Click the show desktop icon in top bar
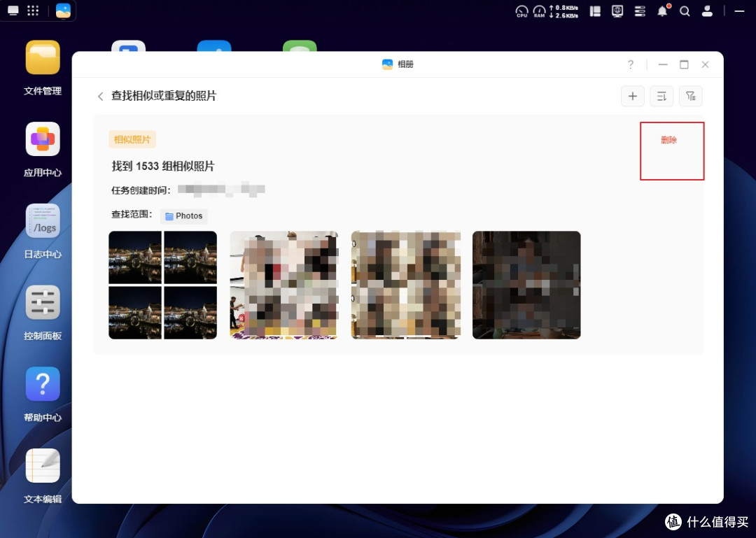The image size is (756, 538). (13, 10)
